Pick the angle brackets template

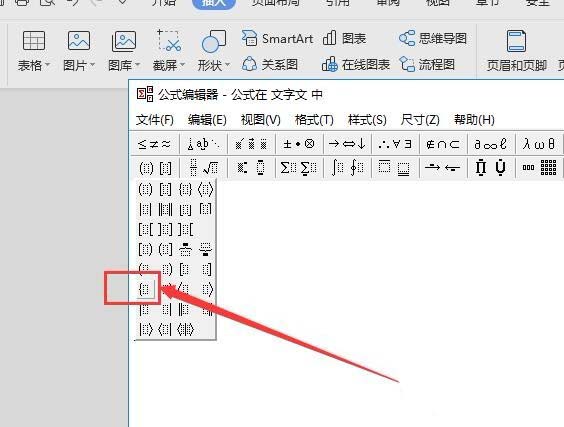point(205,189)
